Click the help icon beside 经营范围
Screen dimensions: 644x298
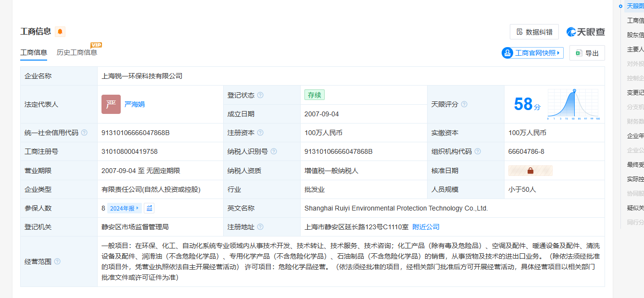[x=57, y=261]
